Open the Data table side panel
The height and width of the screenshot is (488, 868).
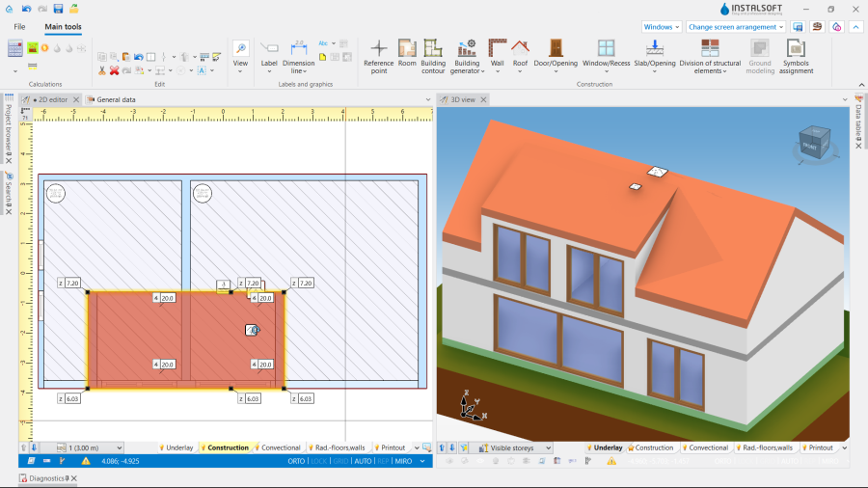click(858, 122)
